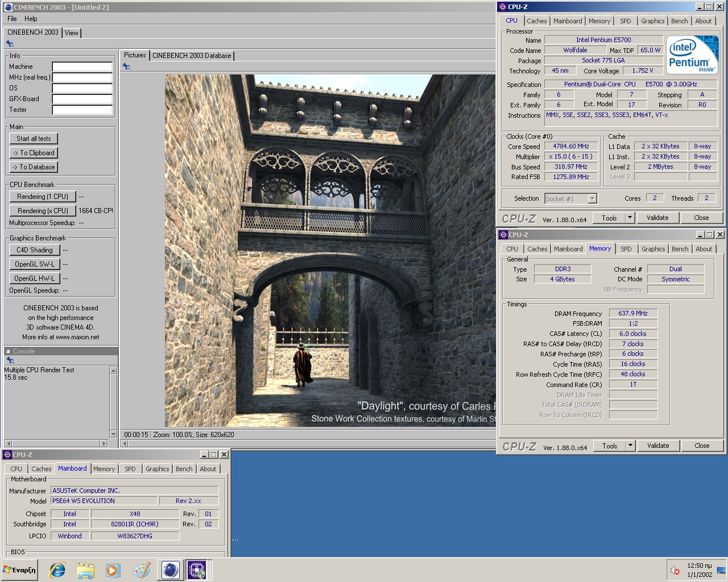This screenshot has height=582, width=728.
Task: Open SPD tab in top CPU-Z window
Action: pyautogui.click(x=626, y=21)
